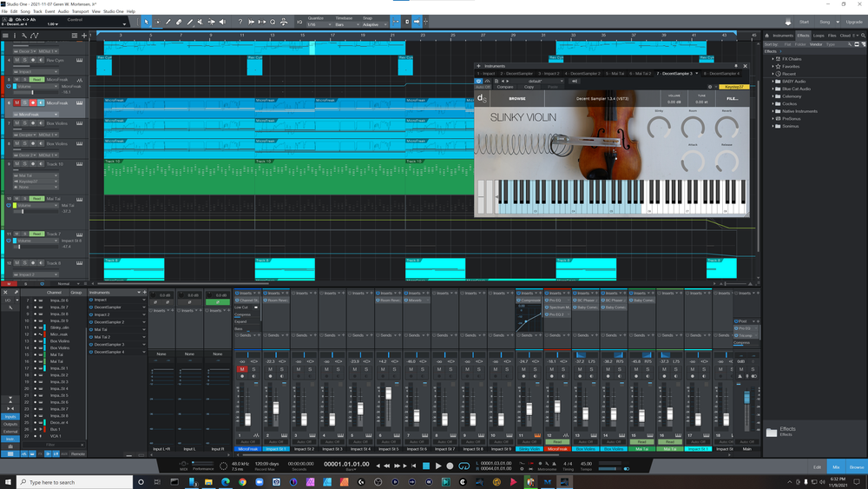Toggle Auto Off in instrument window

[x=483, y=87]
